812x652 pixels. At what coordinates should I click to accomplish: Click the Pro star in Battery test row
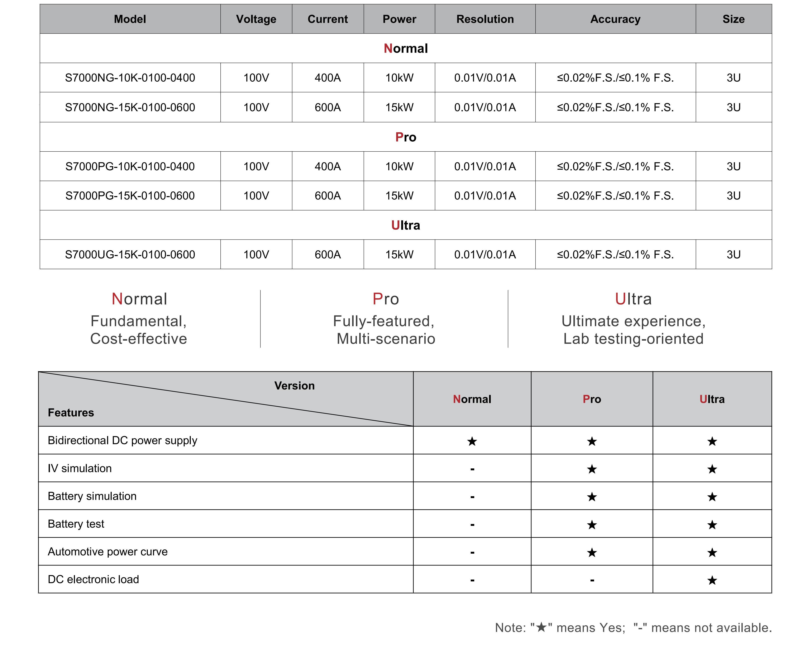point(592,525)
